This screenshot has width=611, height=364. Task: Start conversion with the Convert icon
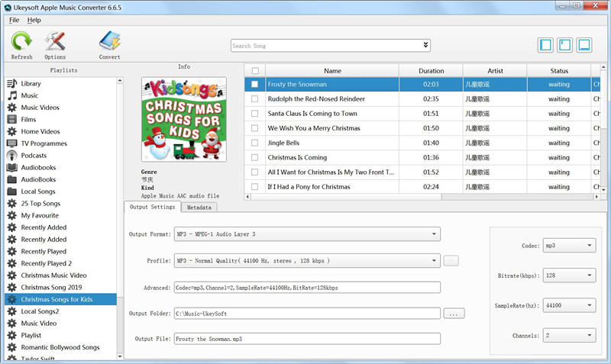click(x=109, y=41)
